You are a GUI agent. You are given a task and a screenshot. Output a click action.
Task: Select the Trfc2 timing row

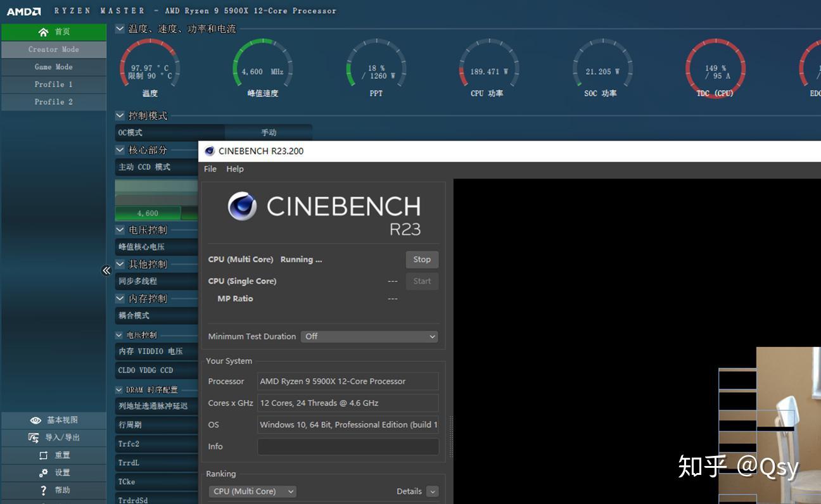(x=156, y=444)
